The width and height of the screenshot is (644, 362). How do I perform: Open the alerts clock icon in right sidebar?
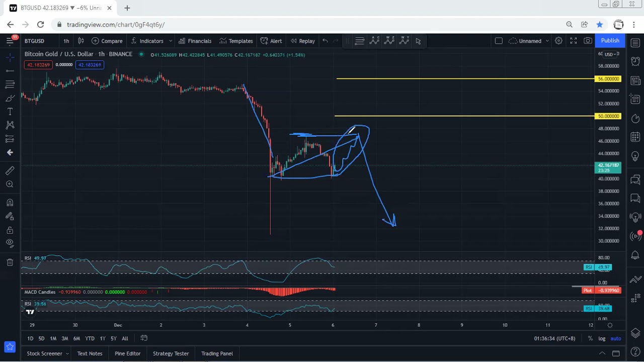click(x=635, y=61)
